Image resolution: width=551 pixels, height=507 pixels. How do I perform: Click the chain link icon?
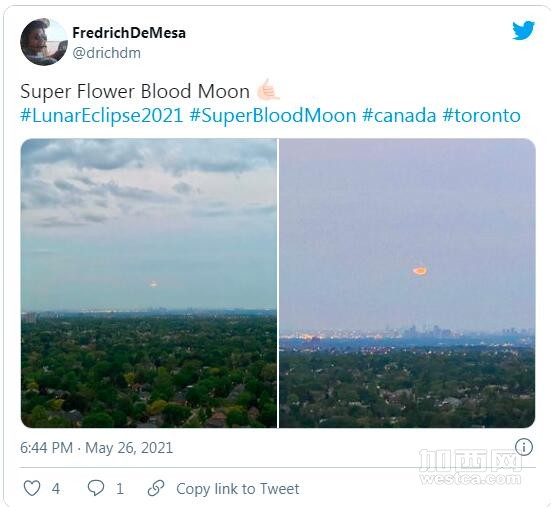pyautogui.click(x=156, y=488)
